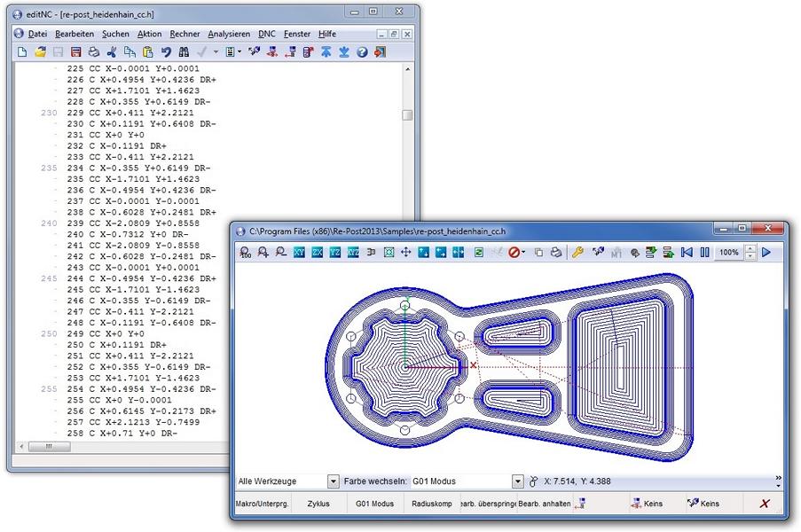801x532 pixels.
Task: Open the Aktion menu
Action: (x=149, y=34)
